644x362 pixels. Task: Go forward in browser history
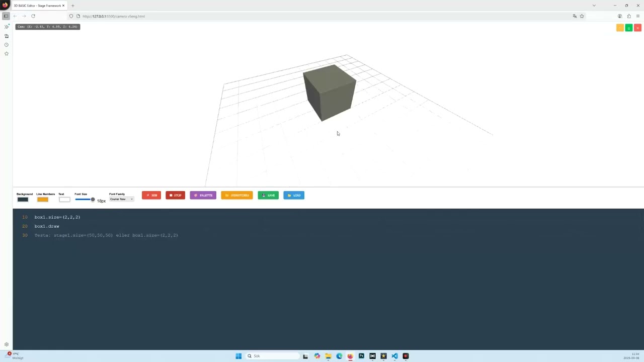[24, 16]
